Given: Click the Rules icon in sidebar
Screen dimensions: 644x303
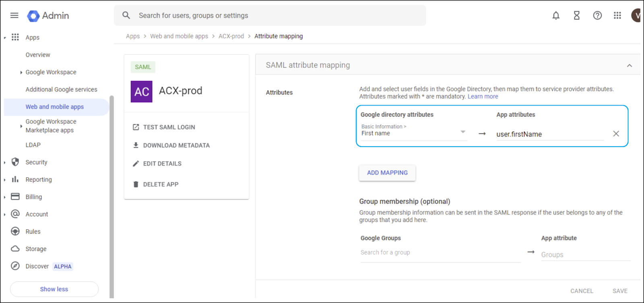Looking at the screenshot, I should click(15, 231).
